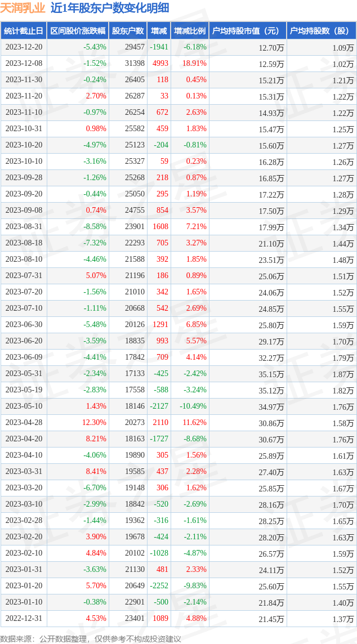Viewport: 357px width, 644px height.
Task: Click the 数据来源 footer note
Action: [x=91, y=639]
